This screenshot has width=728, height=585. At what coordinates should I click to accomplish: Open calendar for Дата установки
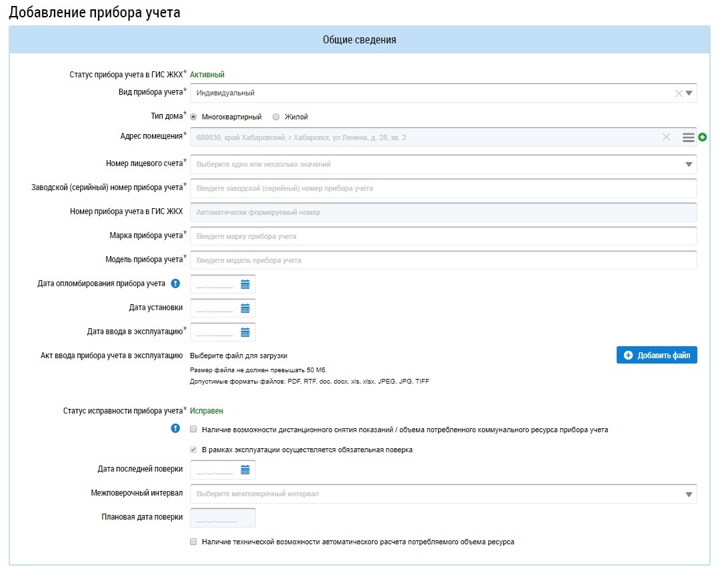click(245, 309)
